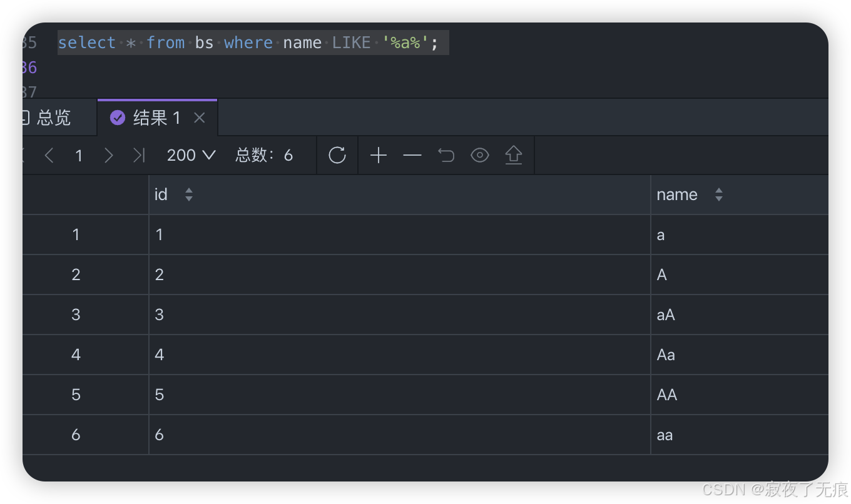
Task: Click id cell with value 3
Action: coord(400,315)
